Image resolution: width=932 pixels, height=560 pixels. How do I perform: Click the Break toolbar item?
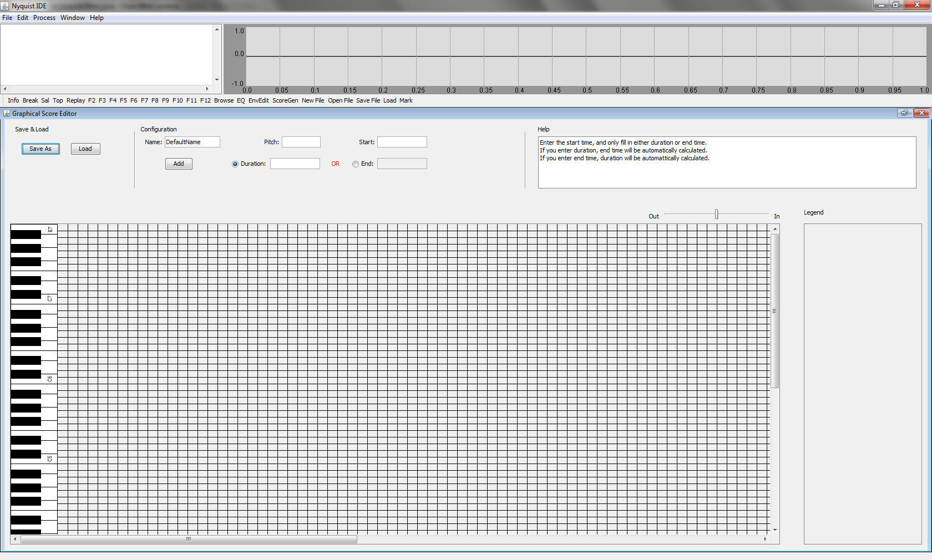click(31, 100)
